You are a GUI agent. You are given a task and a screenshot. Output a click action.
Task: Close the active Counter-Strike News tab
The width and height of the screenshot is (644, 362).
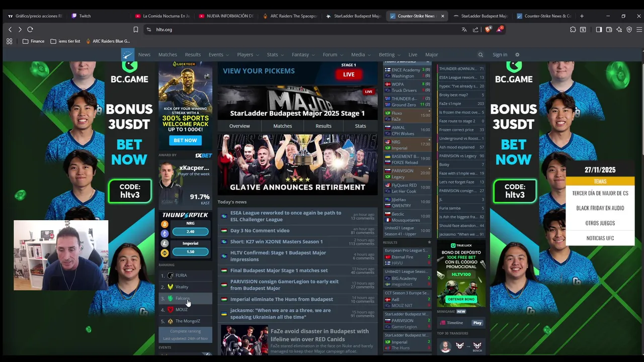click(443, 16)
